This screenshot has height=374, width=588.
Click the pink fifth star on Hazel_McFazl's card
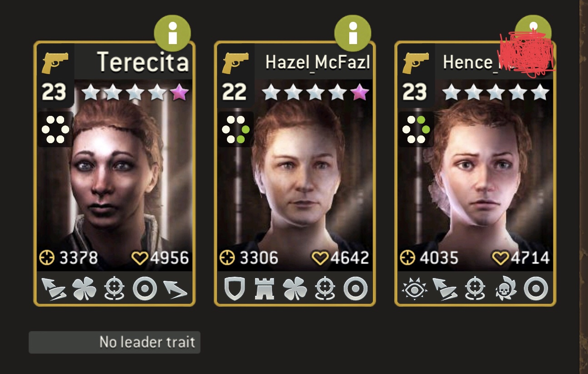(360, 92)
